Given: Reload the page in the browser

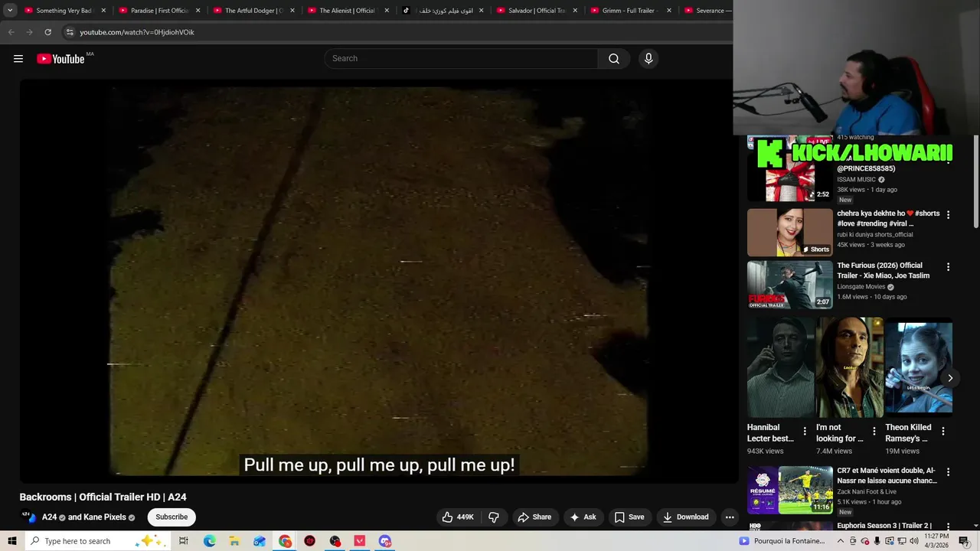Looking at the screenshot, I should coord(47,32).
